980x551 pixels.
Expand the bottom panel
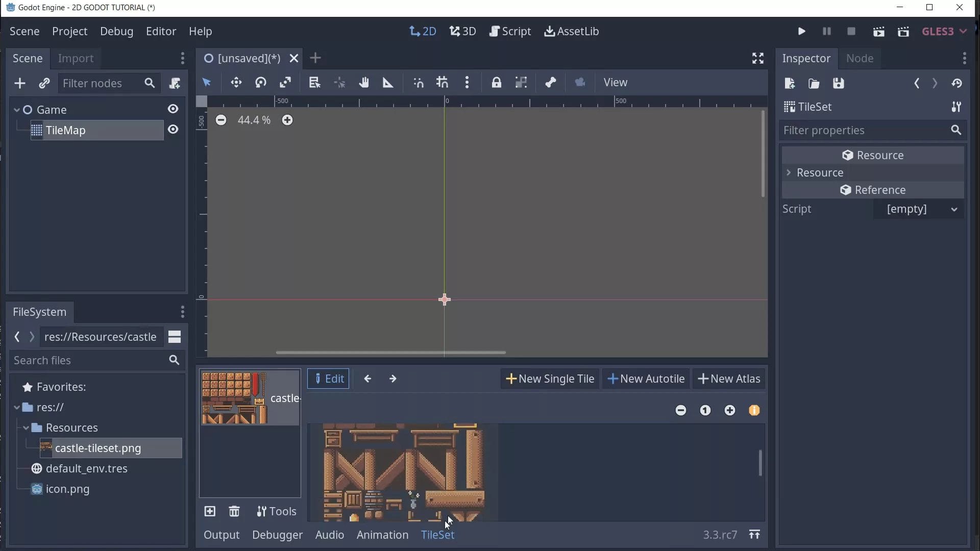[x=754, y=534]
